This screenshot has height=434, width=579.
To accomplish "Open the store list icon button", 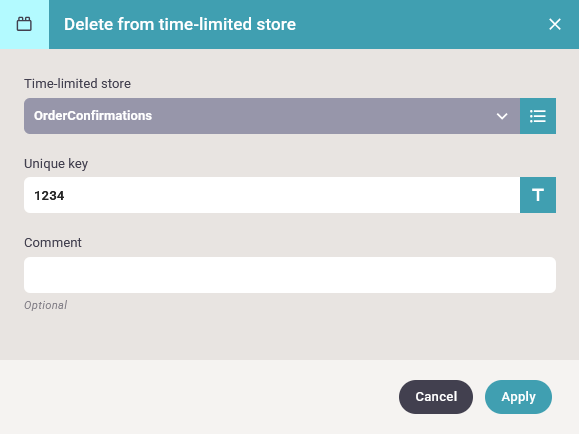I will click(x=538, y=116).
